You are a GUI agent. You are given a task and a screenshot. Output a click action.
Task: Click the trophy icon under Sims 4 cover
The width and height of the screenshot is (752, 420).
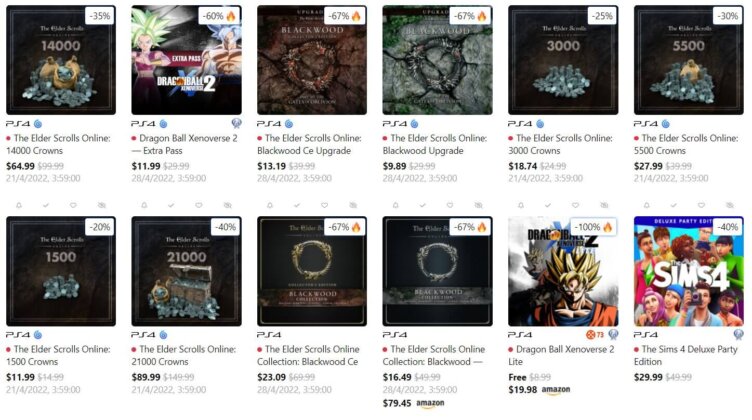click(739, 335)
